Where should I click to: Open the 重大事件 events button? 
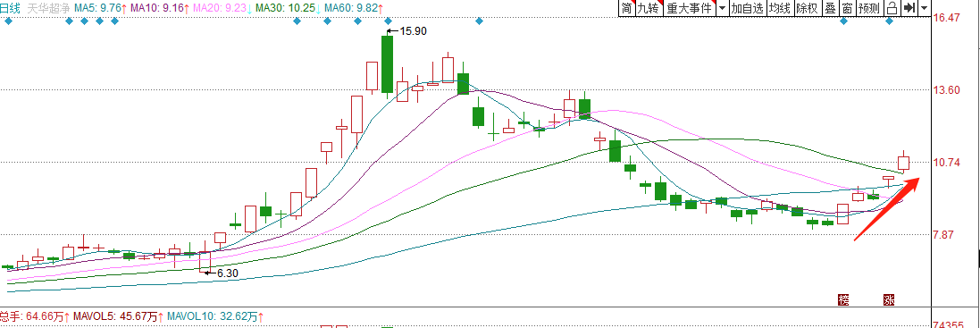[689, 8]
